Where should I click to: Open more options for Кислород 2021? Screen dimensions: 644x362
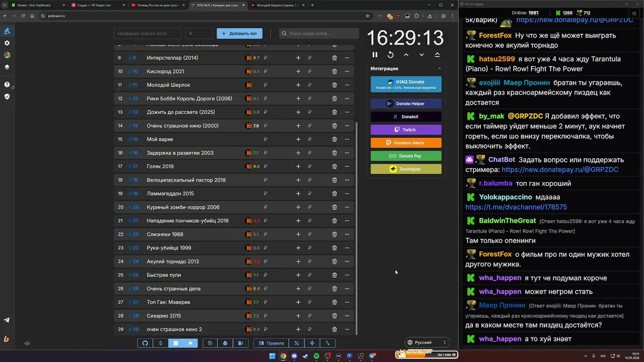point(347,71)
